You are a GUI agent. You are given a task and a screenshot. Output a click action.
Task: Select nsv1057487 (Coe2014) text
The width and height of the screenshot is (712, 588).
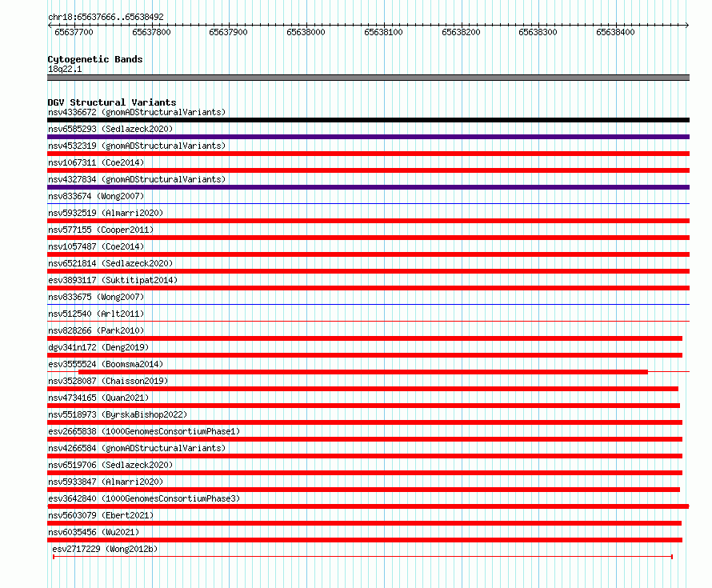tap(96, 246)
